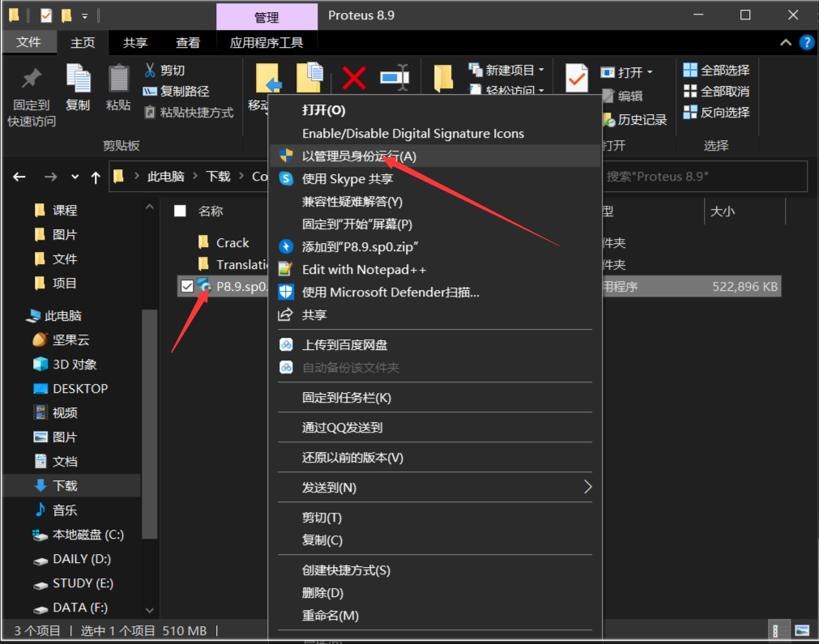Click the Paste clipboard icon
Viewport: 819px width, 644px height.
point(118,79)
